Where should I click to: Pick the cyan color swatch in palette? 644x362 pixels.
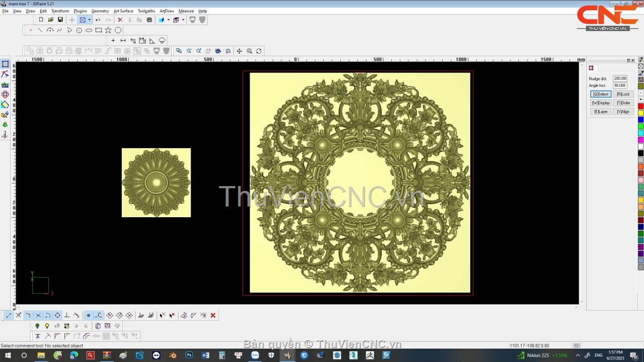[641, 133]
